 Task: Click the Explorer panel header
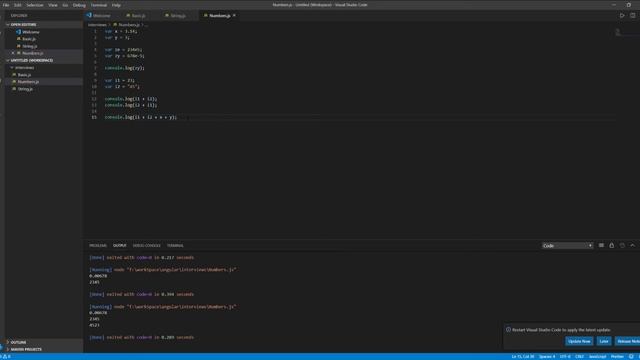pyautogui.click(x=19, y=16)
